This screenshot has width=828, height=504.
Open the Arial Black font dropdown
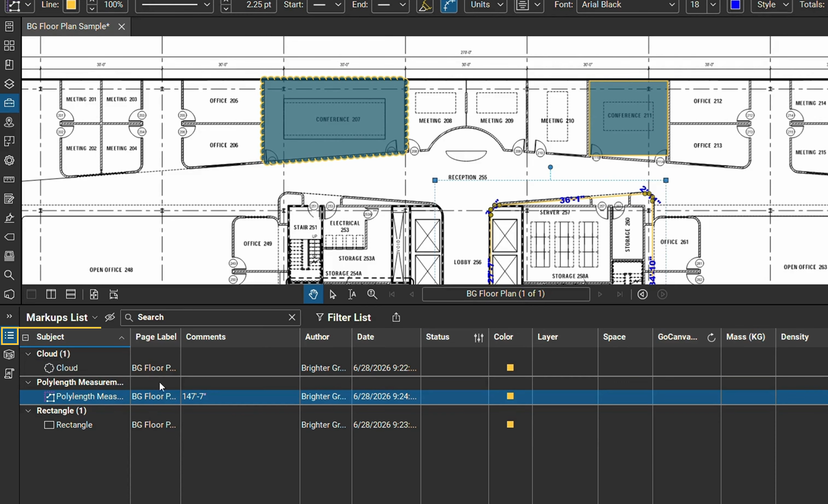point(628,5)
